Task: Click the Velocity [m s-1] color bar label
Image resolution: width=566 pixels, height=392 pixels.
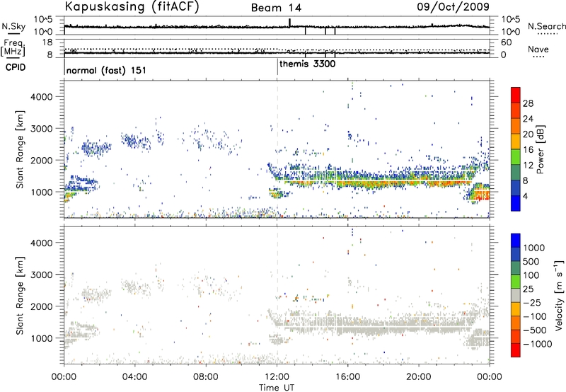Action: click(x=558, y=295)
